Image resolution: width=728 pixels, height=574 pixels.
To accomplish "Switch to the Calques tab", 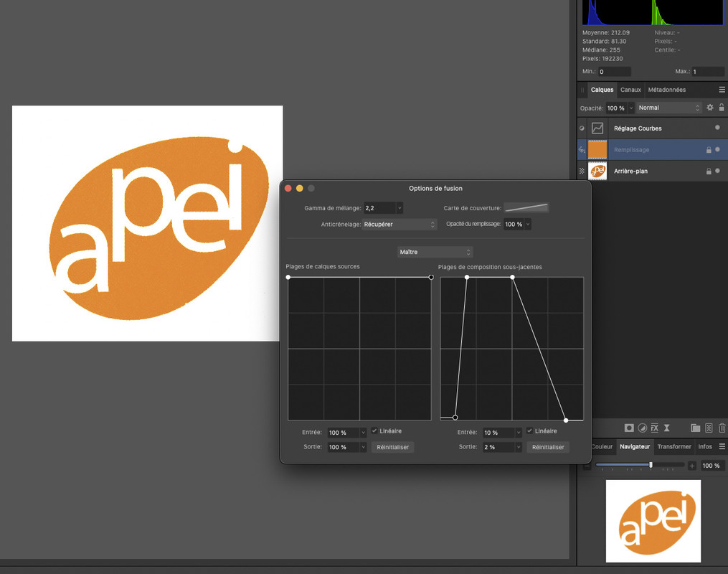I will pyautogui.click(x=602, y=90).
